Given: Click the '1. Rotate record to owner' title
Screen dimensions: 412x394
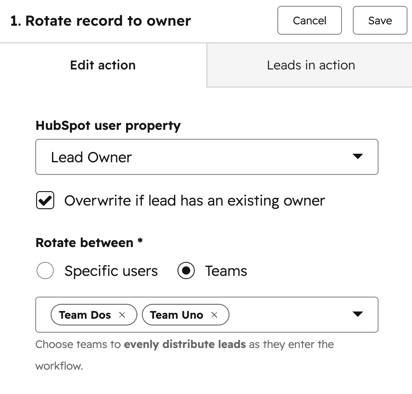Looking at the screenshot, I should (100, 21).
